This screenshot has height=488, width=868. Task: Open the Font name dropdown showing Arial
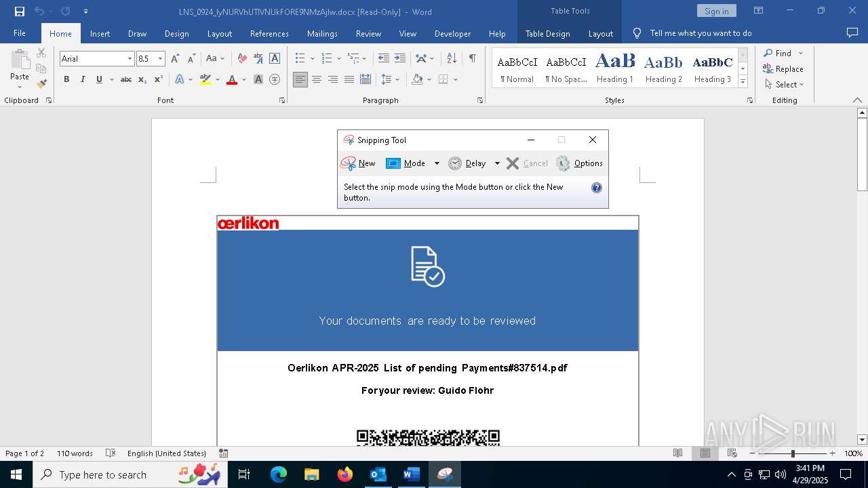tap(130, 59)
